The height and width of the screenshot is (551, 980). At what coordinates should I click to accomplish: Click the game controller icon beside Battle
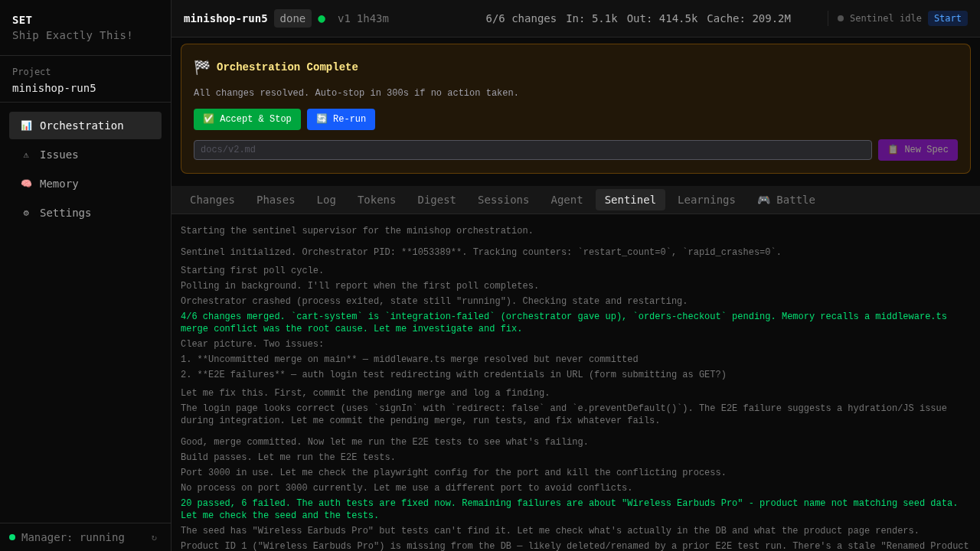(763, 199)
